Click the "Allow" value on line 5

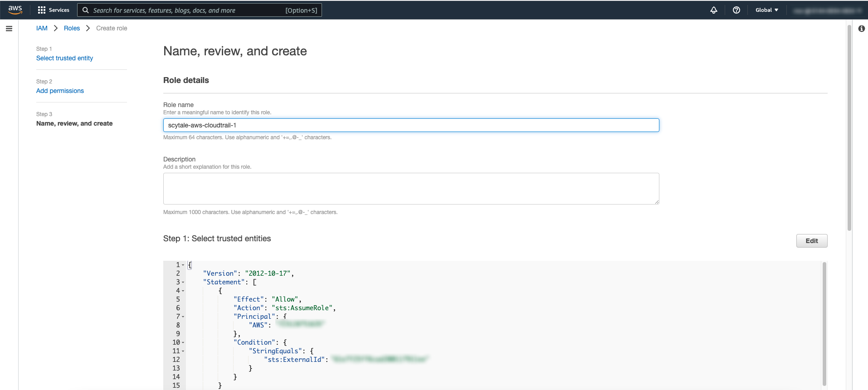[285, 299]
